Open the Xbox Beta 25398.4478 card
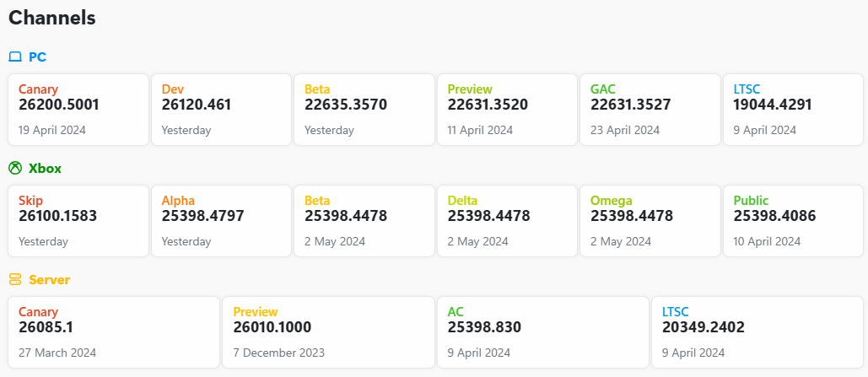Image resolution: width=868 pixels, height=377 pixels. pos(364,221)
